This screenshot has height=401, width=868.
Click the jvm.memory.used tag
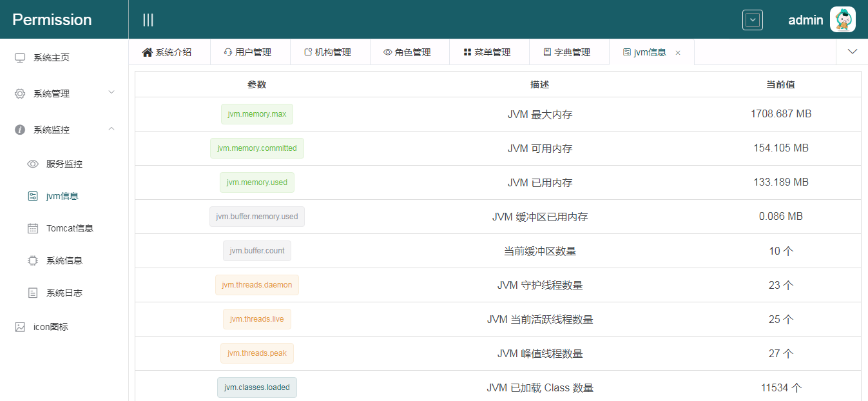[x=257, y=182]
